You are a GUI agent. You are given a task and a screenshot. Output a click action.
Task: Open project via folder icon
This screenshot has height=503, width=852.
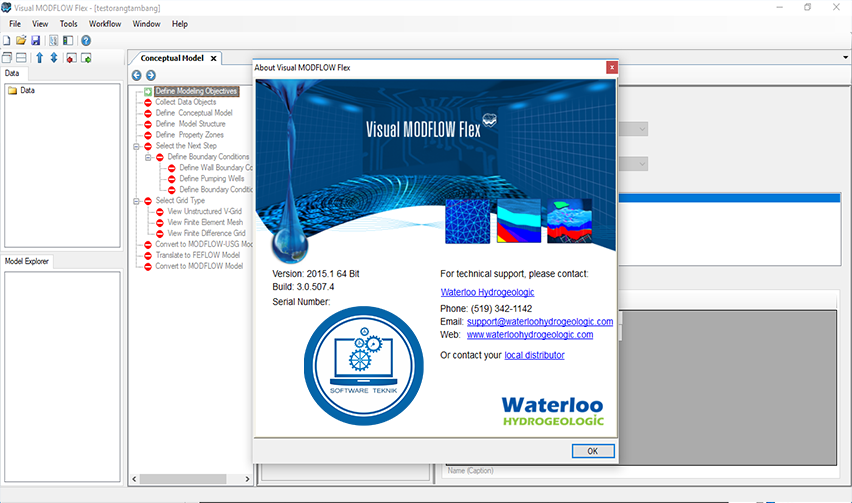[x=21, y=41]
